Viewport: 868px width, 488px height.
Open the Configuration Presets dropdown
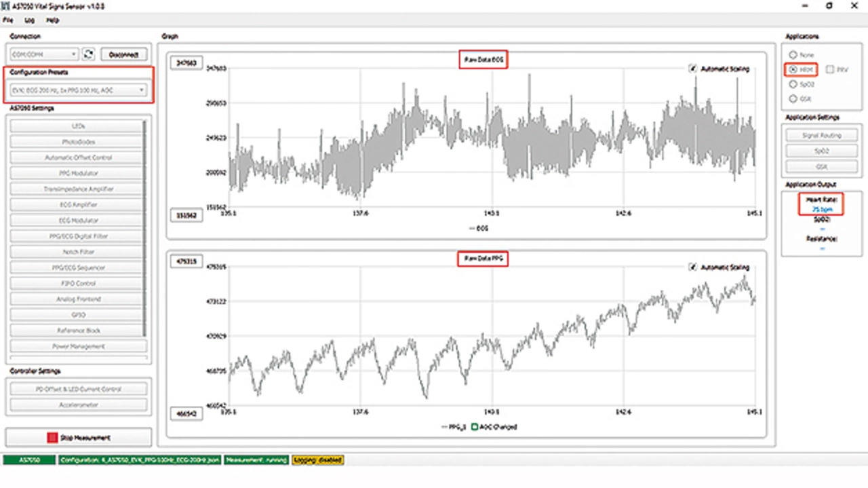[78, 90]
